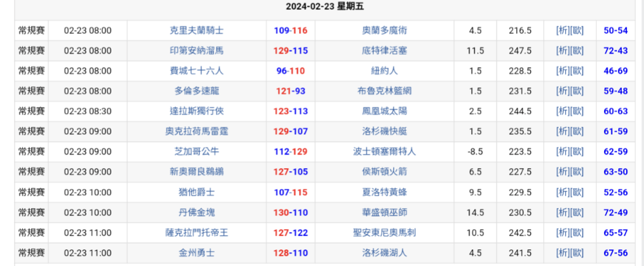
Task: Open half-time score 72-43
Action: tap(616, 50)
